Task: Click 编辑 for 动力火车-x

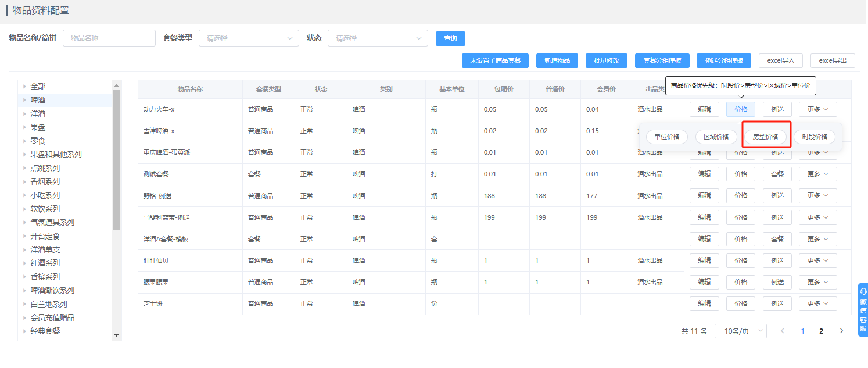Action: [704, 109]
